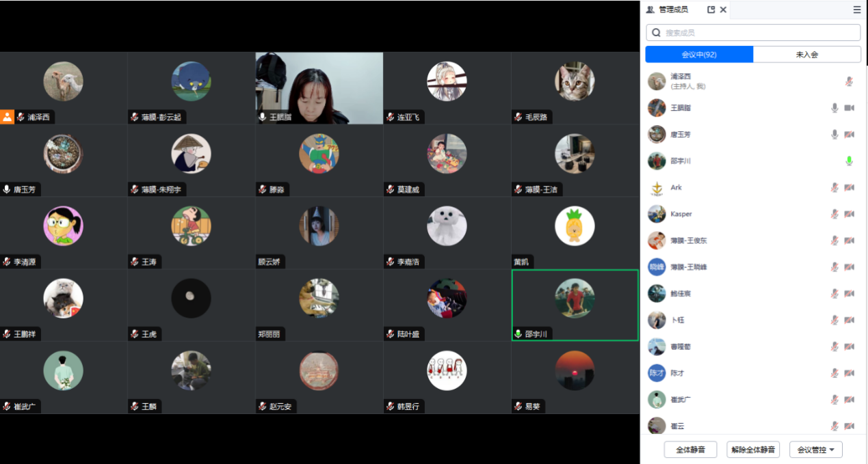The height and width of the screenshot is (464, 868).
Task: Switch to the 未入会 tab
Action: [x=806, y=55]
